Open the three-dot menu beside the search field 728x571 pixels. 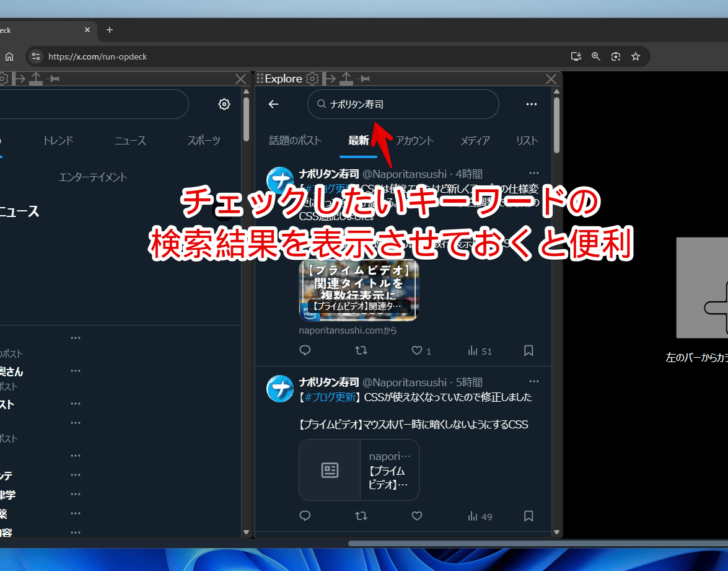(531, 104)
